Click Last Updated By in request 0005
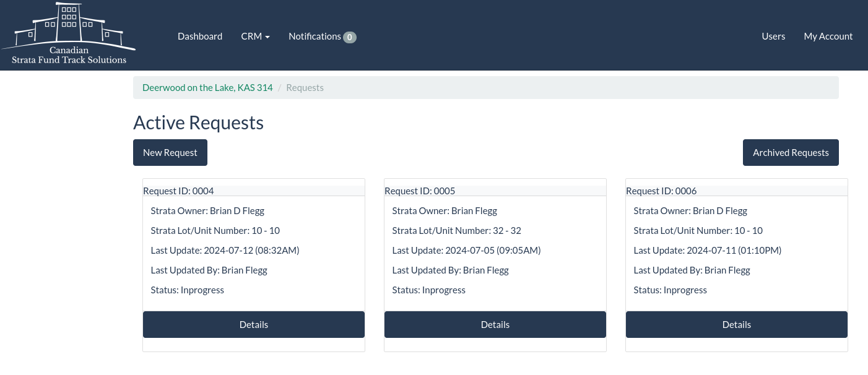The width and height of the screenshot is (868, 375). pos(450,270)
